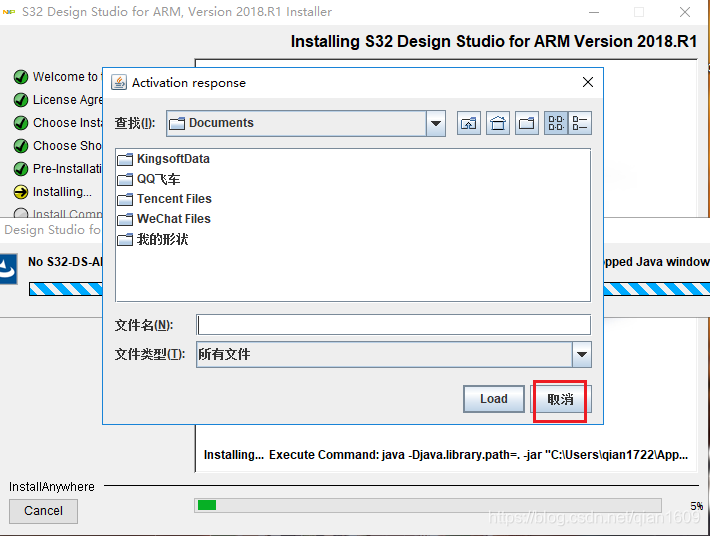Select the KingsoftData folder
This screenshot has width=710, height=536.
click(172, 159)
